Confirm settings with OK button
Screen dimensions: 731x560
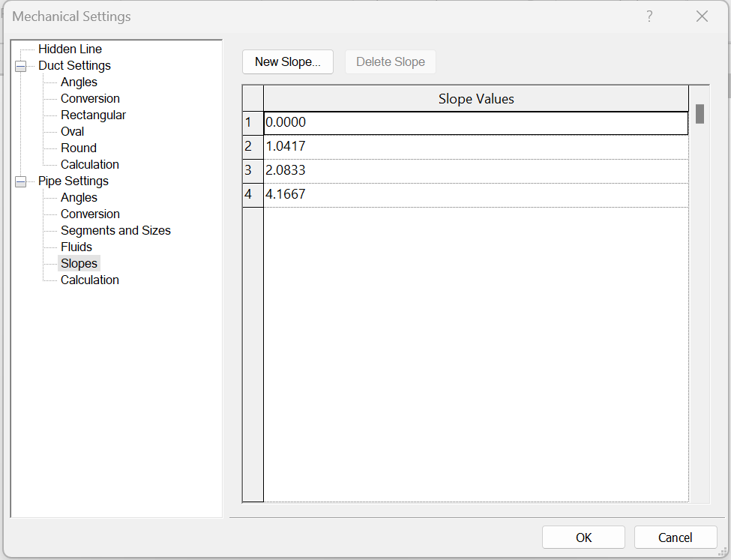[x=583, y=538]
